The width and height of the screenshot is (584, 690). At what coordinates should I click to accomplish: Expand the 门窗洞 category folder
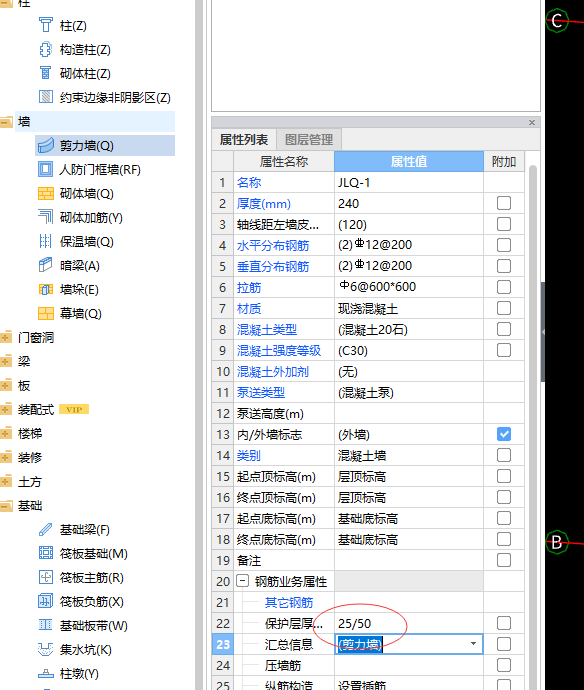[6, 338]
